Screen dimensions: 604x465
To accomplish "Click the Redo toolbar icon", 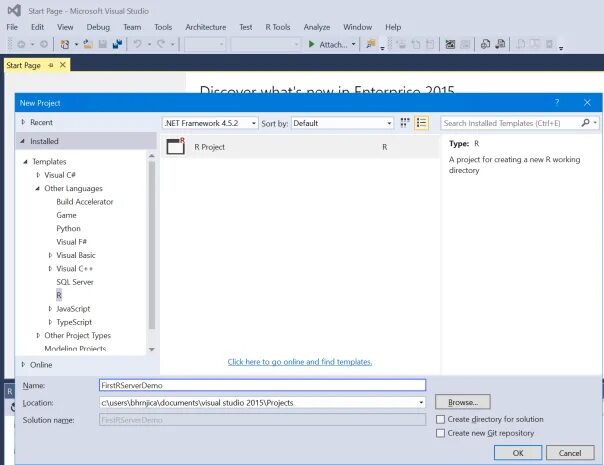I will [161, 44].
